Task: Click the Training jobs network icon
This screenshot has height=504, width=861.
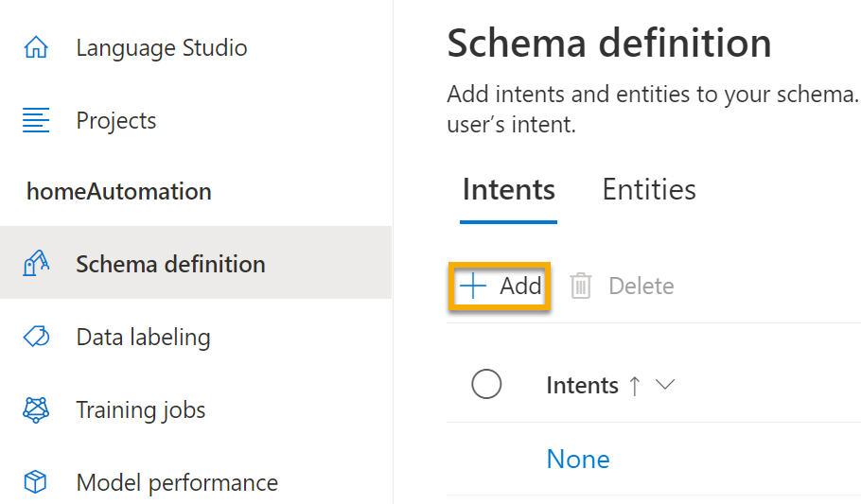Action: click(x=36, y=410)
